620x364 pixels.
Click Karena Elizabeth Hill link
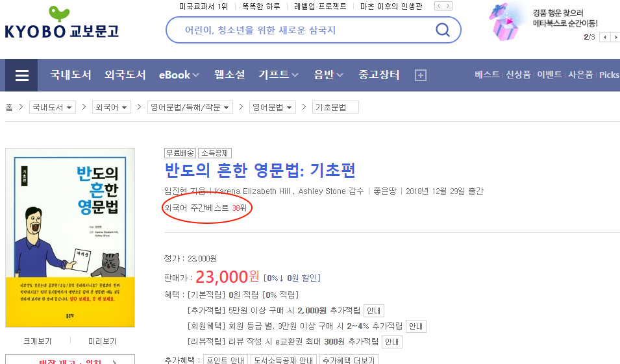[x=253, y=191]
